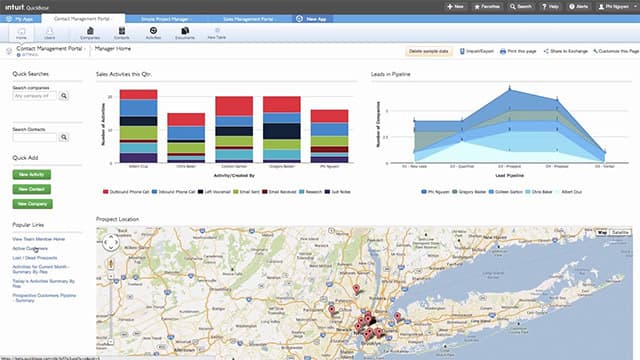Switch to the My Apps tab
Viewport: 640px width, 360px height.
pos(20,19)
